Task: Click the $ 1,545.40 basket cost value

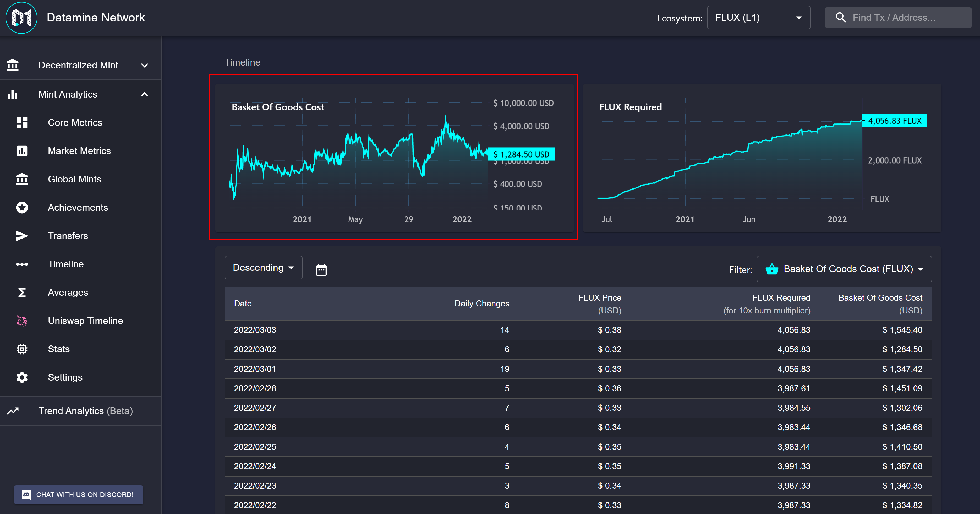Action: [x=902, y=330]
